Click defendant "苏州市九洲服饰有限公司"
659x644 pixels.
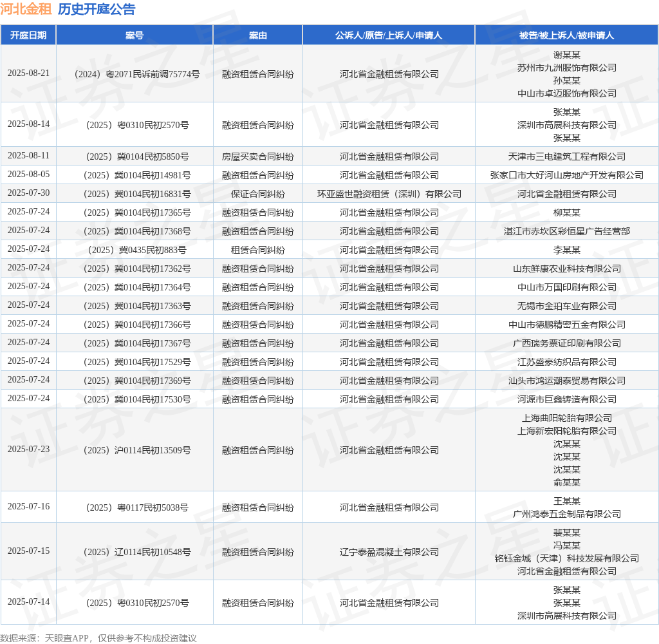pyautogui.click(x=566, y=68)
